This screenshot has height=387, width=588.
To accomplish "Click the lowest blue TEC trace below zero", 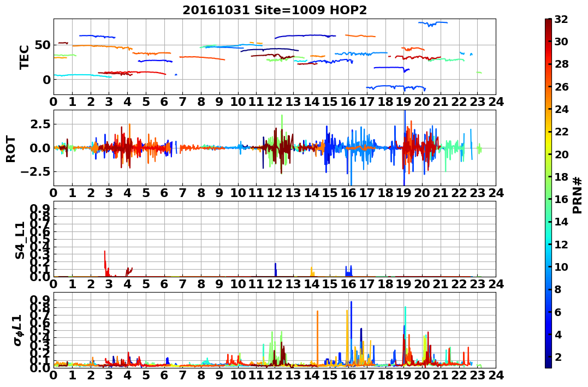I will coord(396,87).
